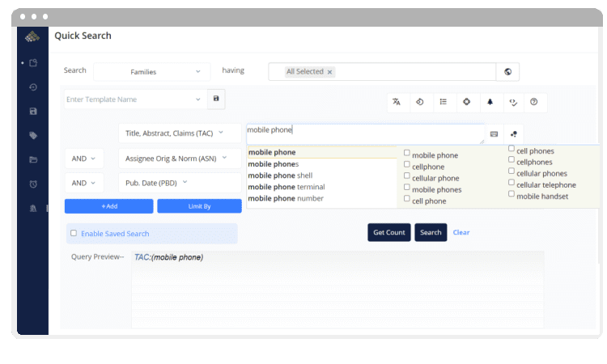Screen dimensions: 607x364
Task: Click the help question mark icon
Action: tap(534, 102)
